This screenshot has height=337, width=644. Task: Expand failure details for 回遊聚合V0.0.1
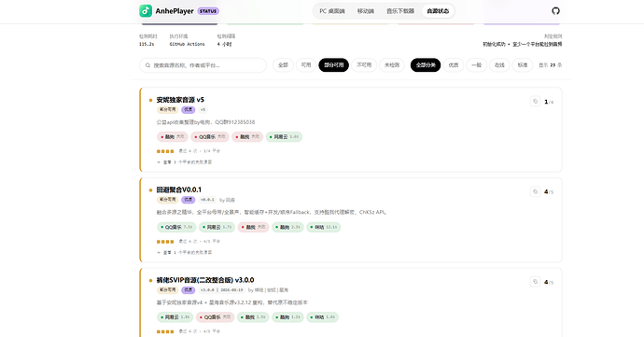[x=185, y=252]
